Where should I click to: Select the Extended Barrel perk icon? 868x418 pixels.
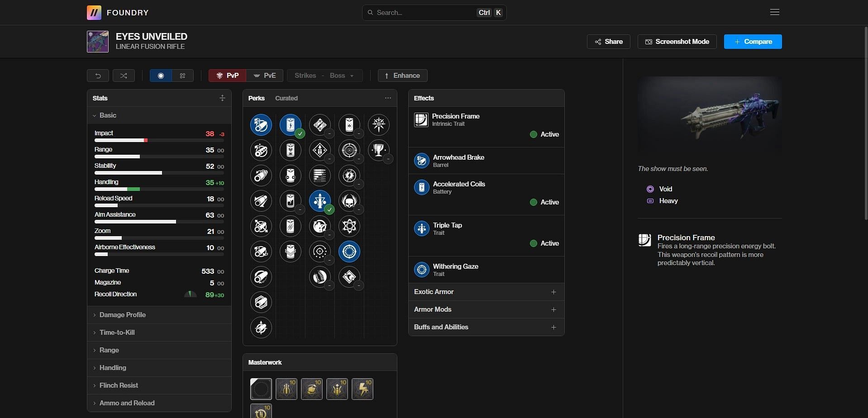[261, 201]
